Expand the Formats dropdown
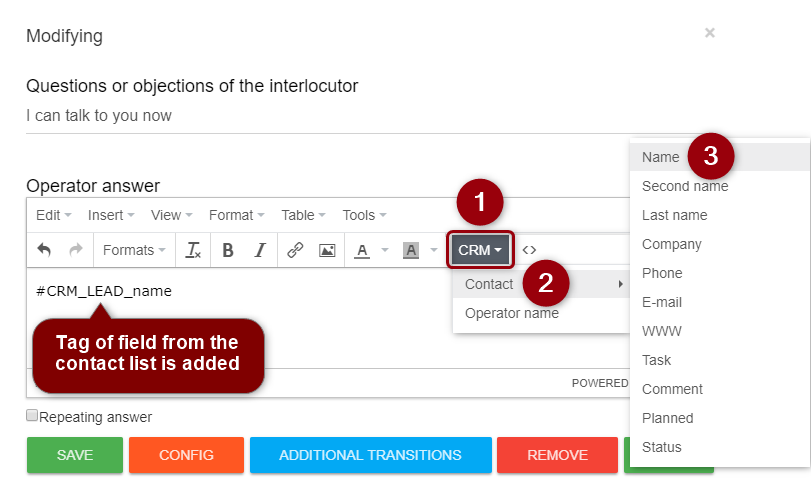 (x=134, y=250)
